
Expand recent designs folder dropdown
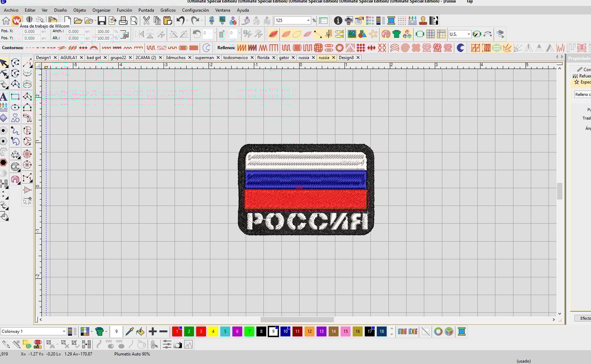95,20
